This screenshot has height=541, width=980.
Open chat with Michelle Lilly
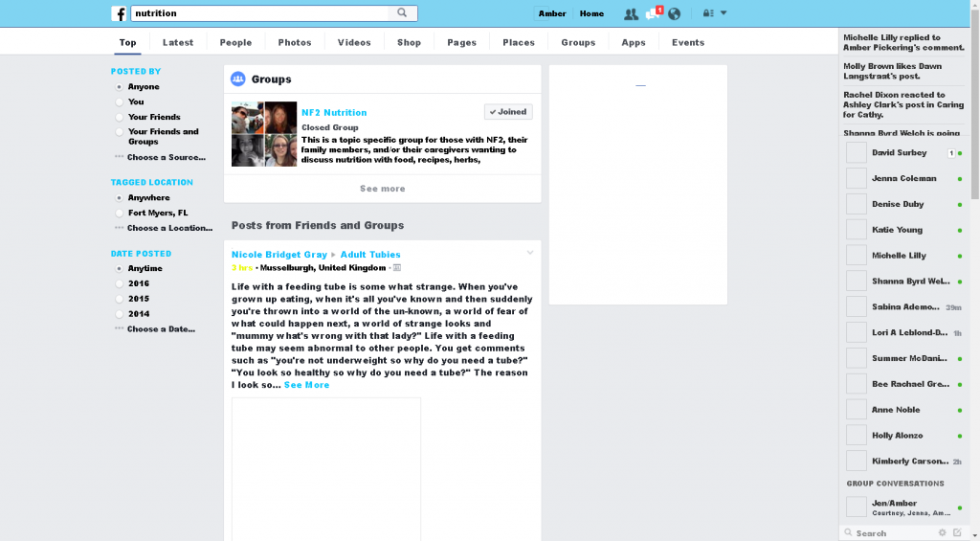click(903, 255)
